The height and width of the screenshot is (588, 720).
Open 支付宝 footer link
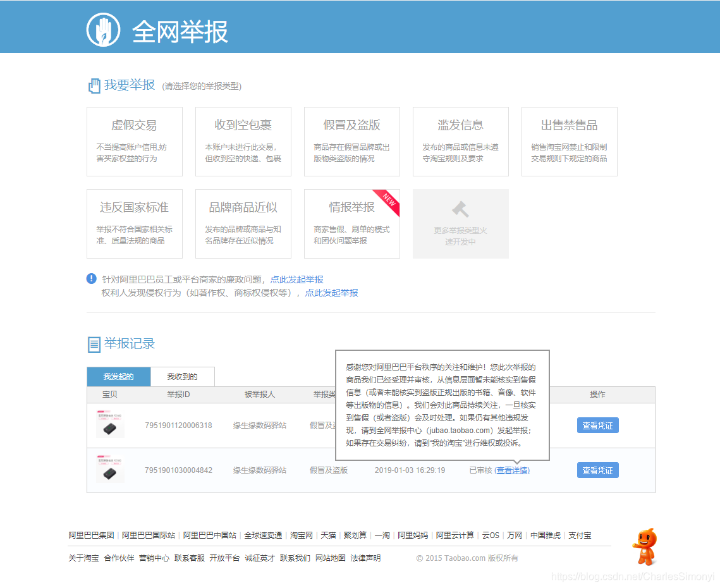tap(580, 536)
